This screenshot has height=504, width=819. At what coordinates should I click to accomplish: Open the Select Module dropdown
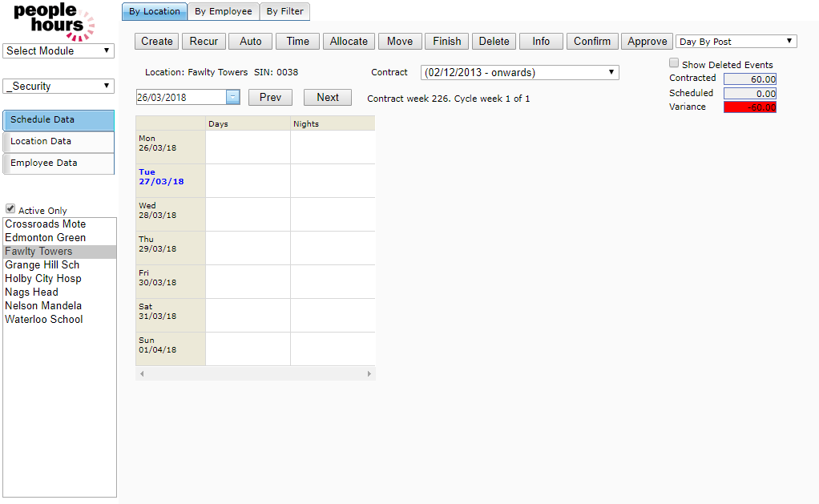tap(58, 50)
